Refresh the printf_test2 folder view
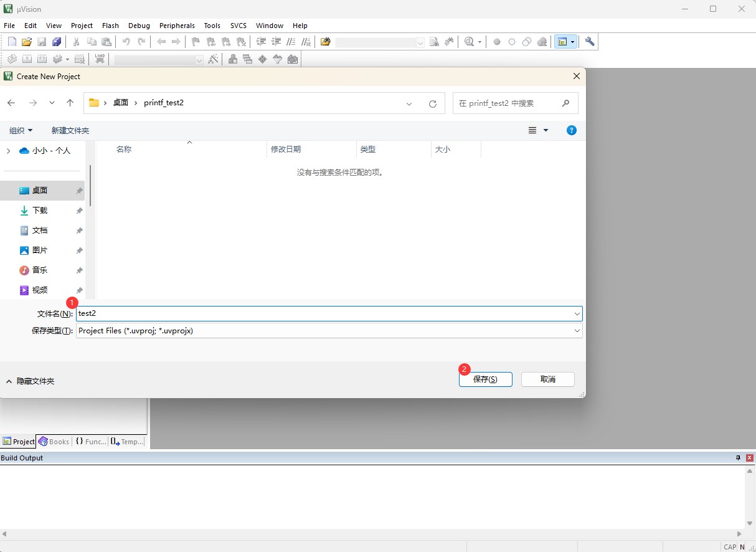The image size is (756, 552). click(x=433, y=103)
